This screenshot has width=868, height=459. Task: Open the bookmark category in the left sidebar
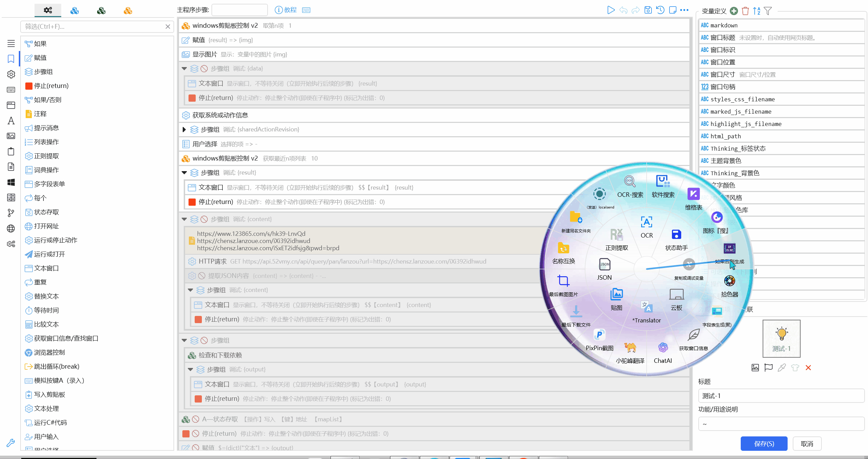[x=11, y=59]
